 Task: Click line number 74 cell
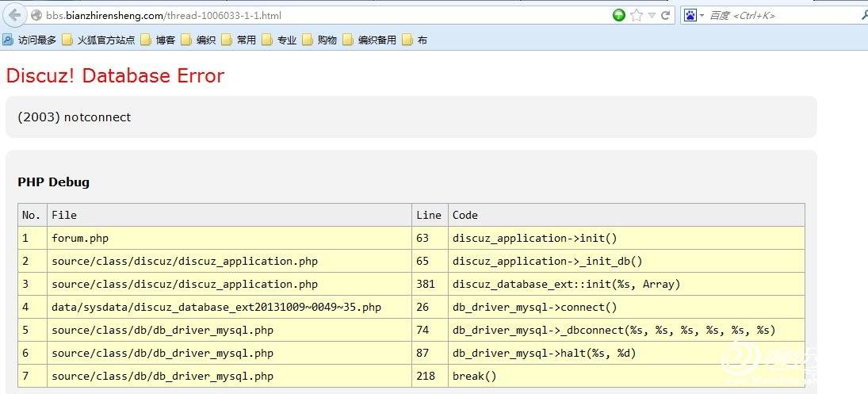point(430,330)
